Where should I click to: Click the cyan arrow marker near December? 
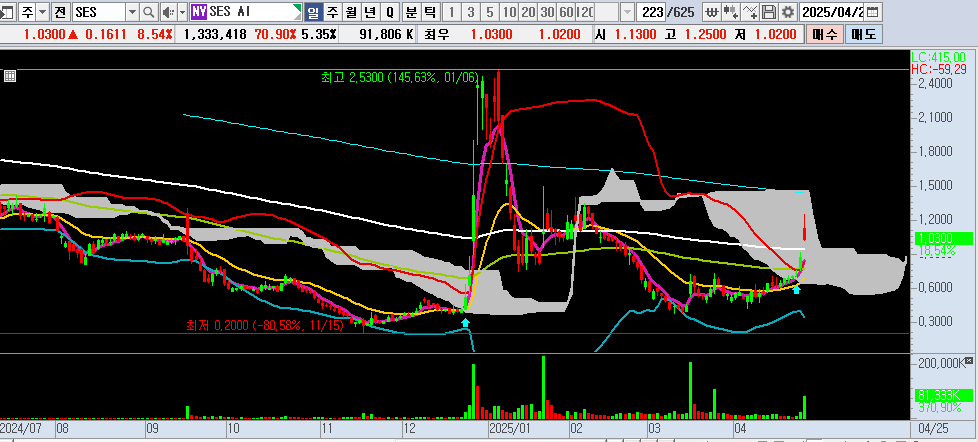pos(465,322)
